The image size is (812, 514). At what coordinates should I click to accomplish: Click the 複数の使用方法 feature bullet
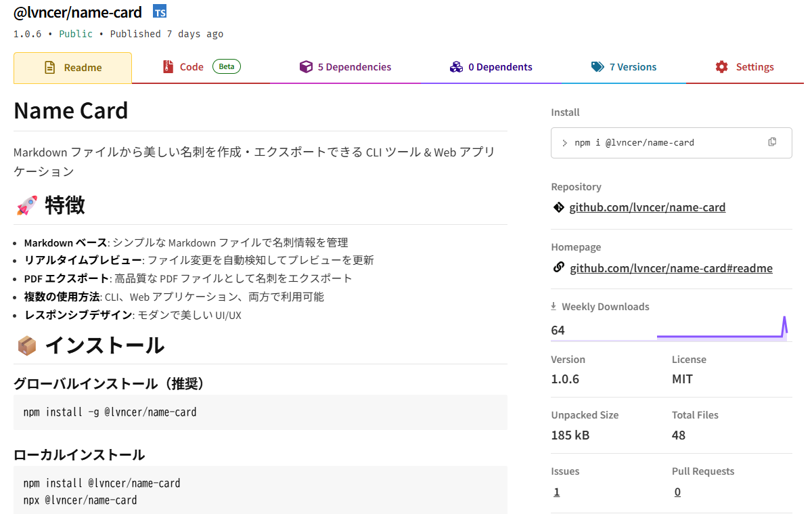point(174,297)
